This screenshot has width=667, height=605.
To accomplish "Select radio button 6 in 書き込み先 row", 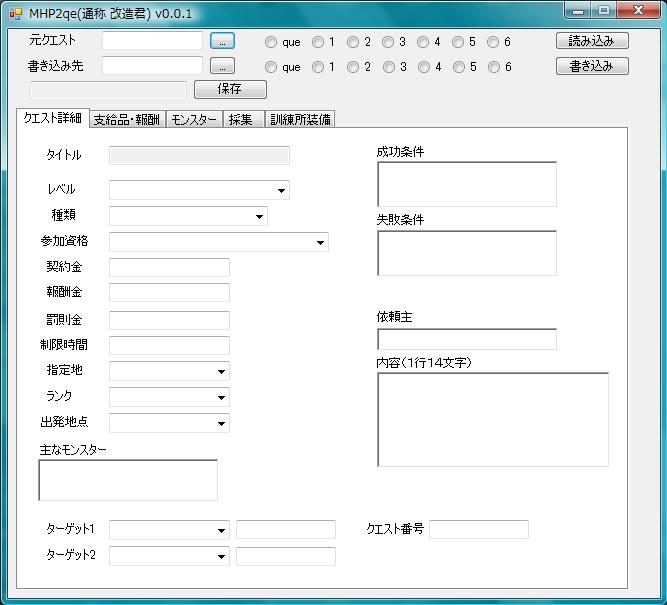I will [493, 67].
